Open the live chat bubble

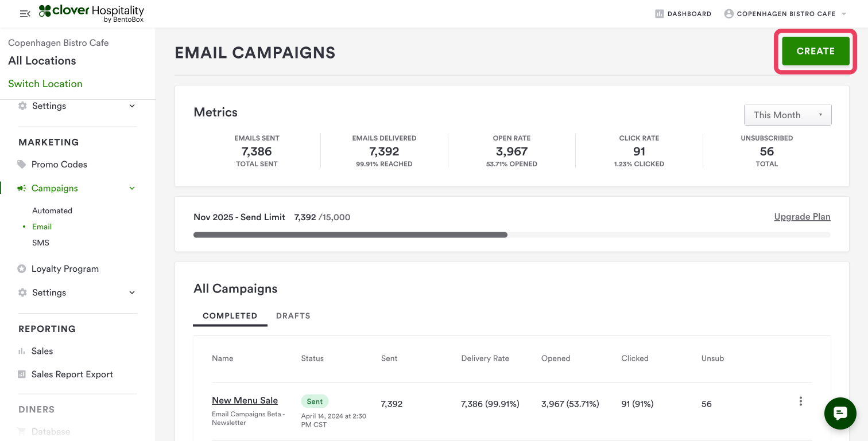[840, 413]
